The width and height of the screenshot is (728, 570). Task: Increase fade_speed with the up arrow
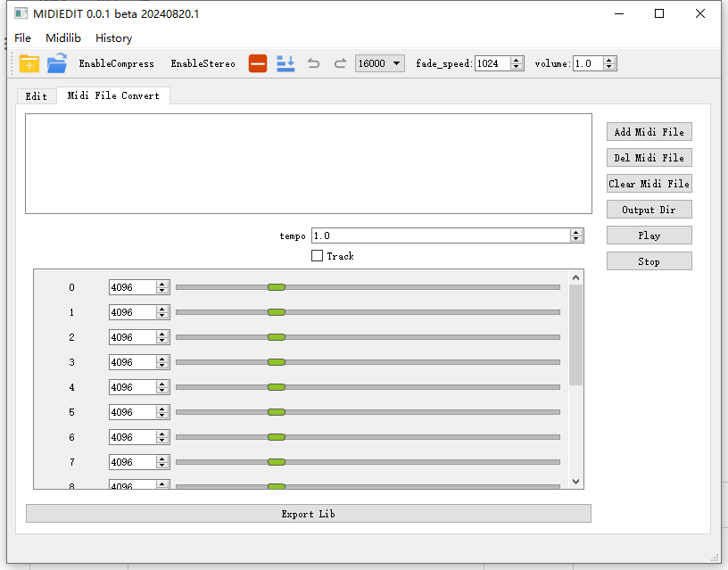click(x=517, y=60)
